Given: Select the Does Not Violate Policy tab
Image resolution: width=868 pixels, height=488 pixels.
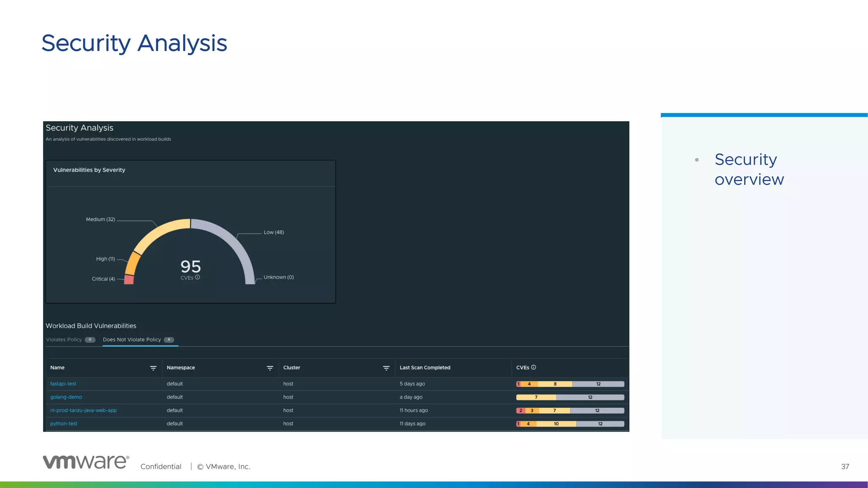Looking at the screenshot, I should (132, 340).
